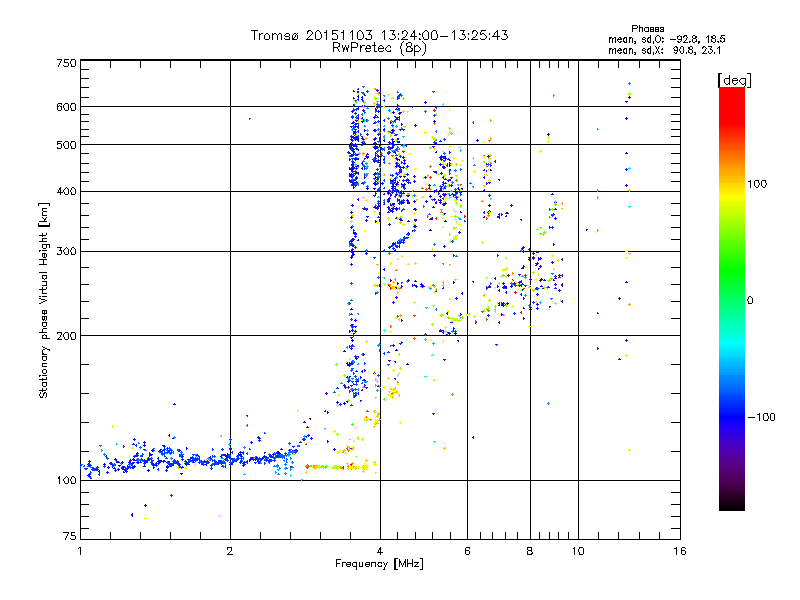Image resolution: width=800 pixels, height=600 pixels.
Task: Click the x-axis tick label '8'
Action: point(530,551)
